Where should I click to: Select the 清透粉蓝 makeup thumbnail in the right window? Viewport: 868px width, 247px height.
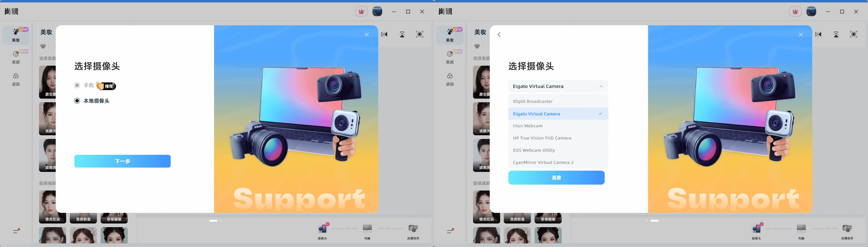click(x=517, y=218)
